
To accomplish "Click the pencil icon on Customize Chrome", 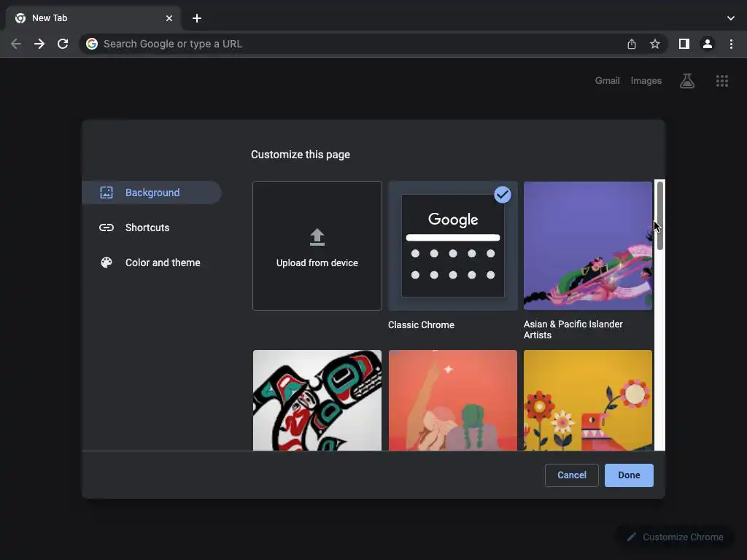I will (632, 537).
